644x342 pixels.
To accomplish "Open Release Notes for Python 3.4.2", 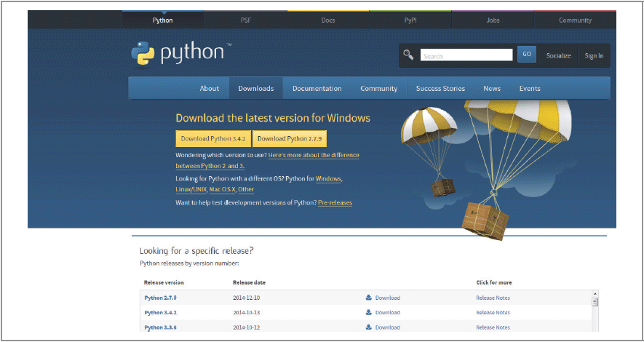I will (x=493, y=313).
